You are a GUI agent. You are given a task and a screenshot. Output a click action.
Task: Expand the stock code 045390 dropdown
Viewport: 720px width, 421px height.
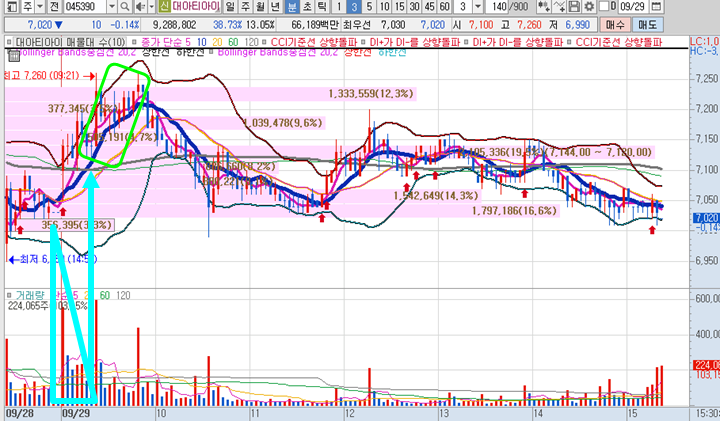112,6
